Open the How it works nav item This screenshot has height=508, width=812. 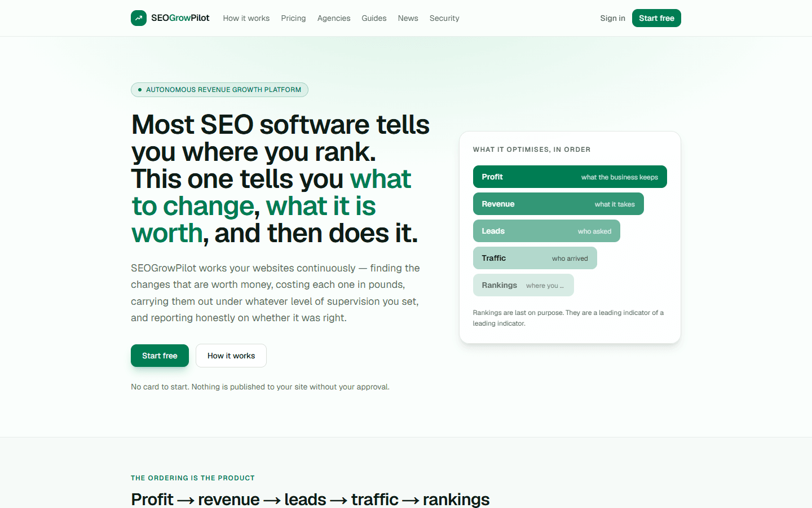246,18
